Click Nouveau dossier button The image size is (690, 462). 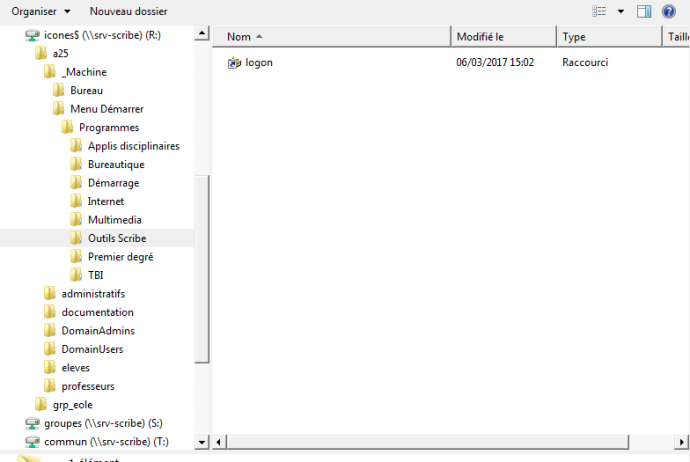click(128, 11)
